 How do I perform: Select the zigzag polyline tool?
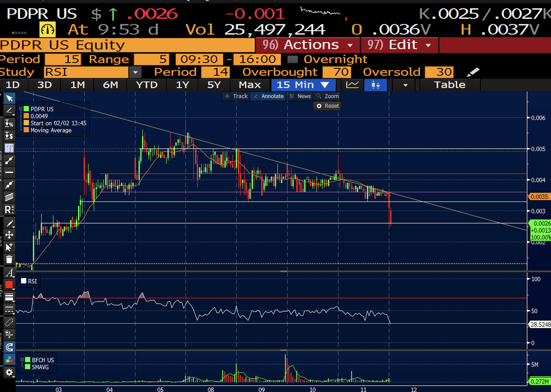[9, 185]
